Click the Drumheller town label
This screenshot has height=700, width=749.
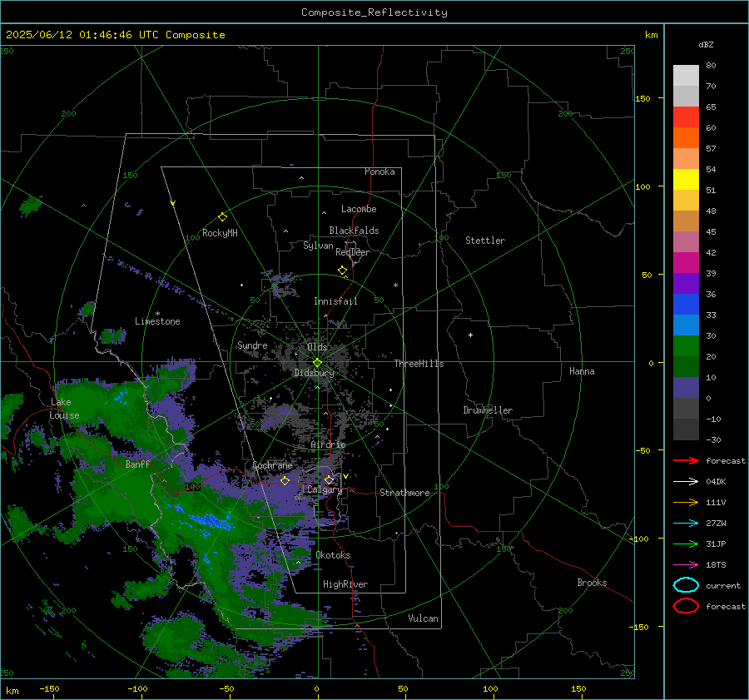point(488,410)
